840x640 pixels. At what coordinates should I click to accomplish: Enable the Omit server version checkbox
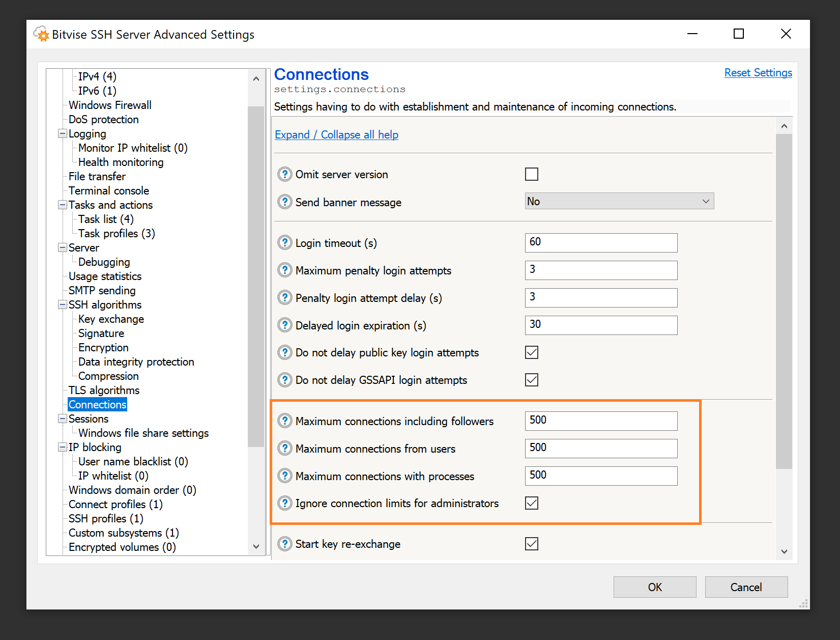click(x=532, y=174)
